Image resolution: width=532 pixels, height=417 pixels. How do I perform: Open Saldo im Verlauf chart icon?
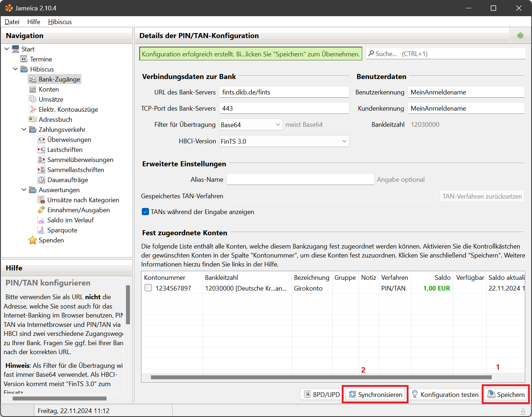point(41,220)
